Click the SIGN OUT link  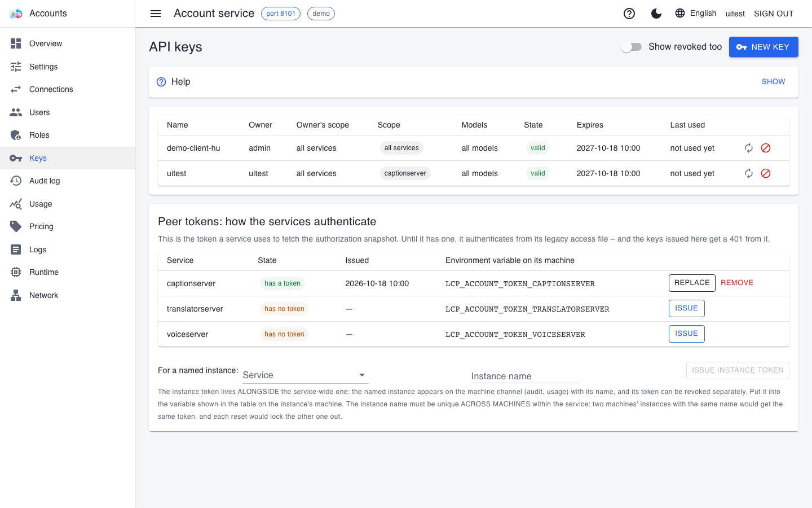tap(774, 14)
